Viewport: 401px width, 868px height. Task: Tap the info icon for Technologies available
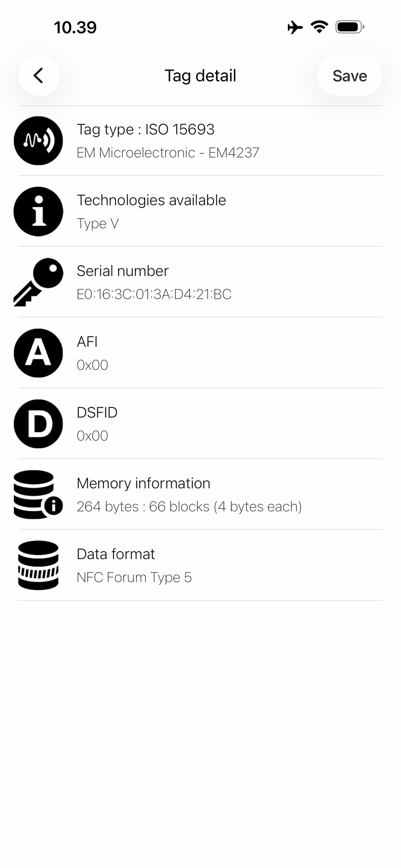pos(38,212)
